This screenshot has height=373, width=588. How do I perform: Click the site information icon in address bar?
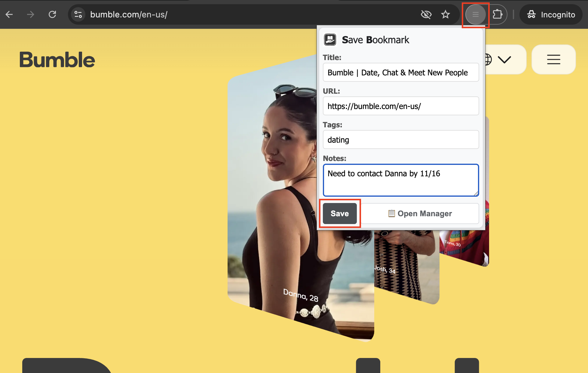click(x=78, y=14)
